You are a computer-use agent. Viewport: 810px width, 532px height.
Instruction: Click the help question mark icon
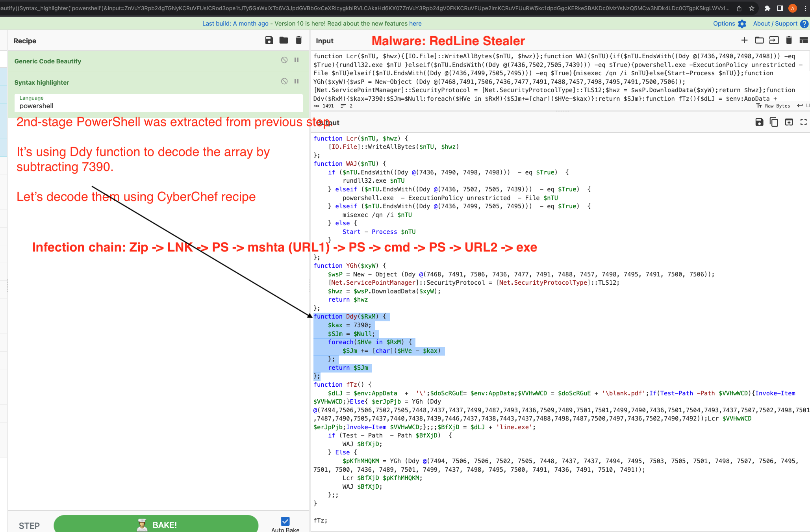(804, 24)
